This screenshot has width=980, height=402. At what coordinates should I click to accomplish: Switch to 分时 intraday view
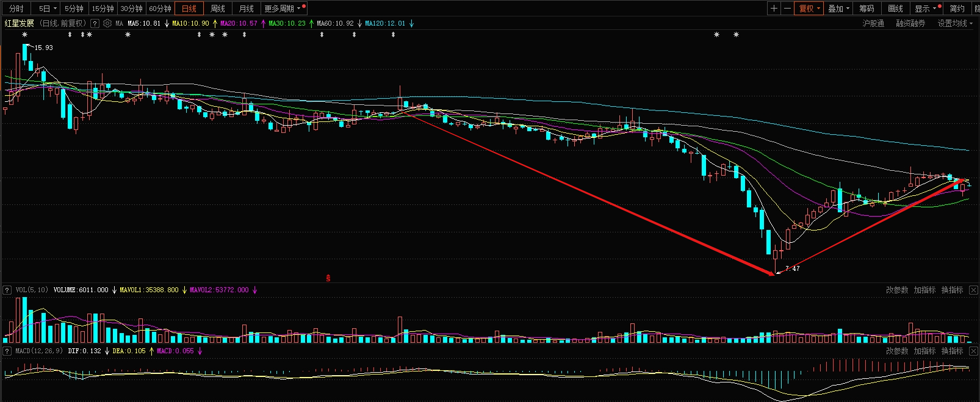pyautogui.click(x=16, y=9)
